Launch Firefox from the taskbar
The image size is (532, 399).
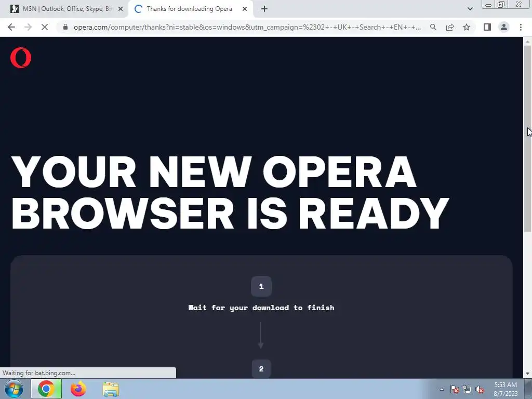[x=78, y=389]
